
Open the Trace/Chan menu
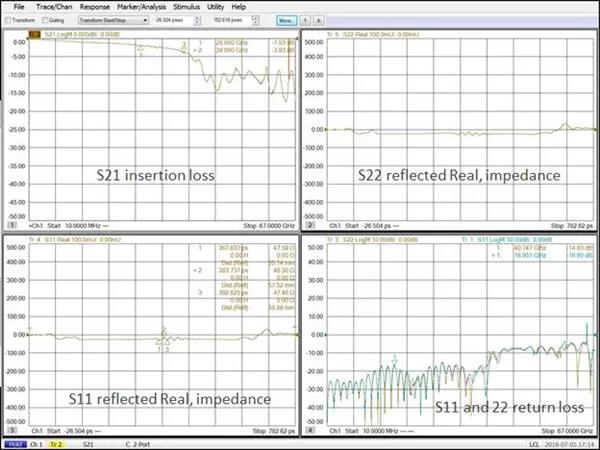53,6
